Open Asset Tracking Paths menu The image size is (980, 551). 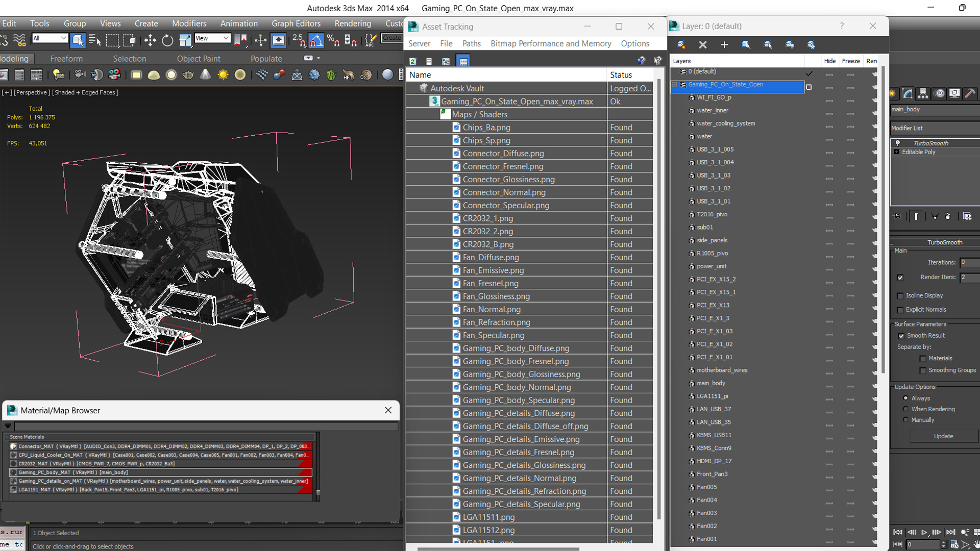point(471,44)
